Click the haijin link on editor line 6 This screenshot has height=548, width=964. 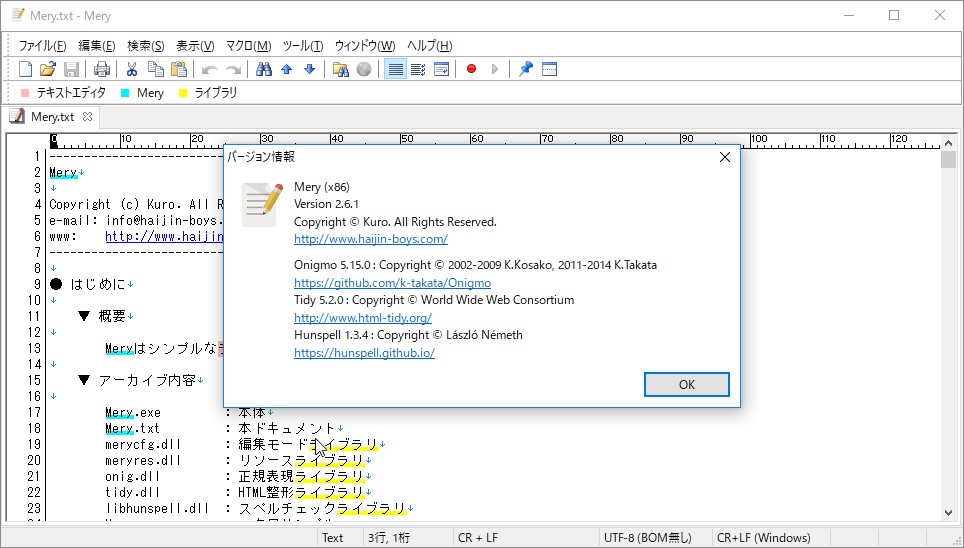click(x=164, y=236)
